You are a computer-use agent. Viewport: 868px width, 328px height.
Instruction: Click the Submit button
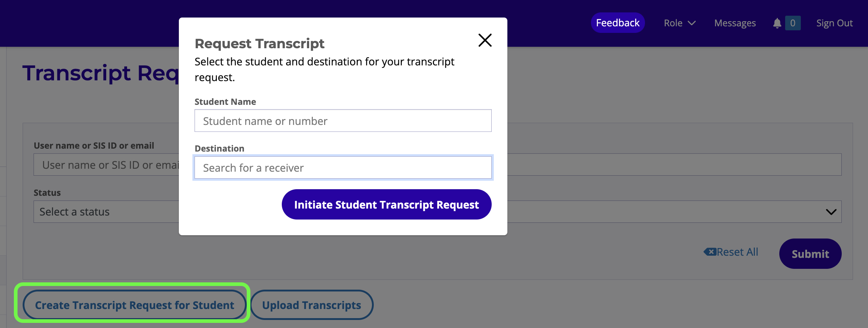click(810, 253)
